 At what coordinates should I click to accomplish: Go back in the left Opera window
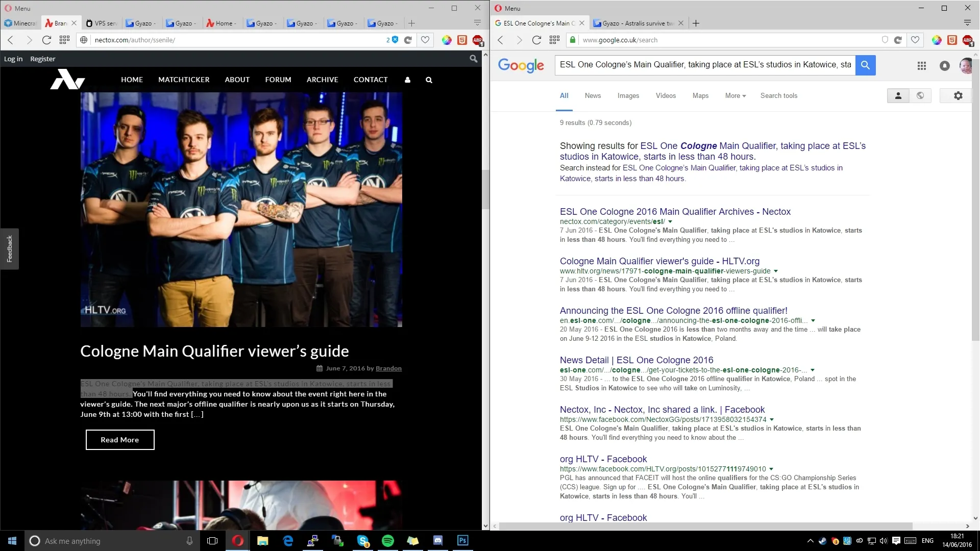coord(11,40)
